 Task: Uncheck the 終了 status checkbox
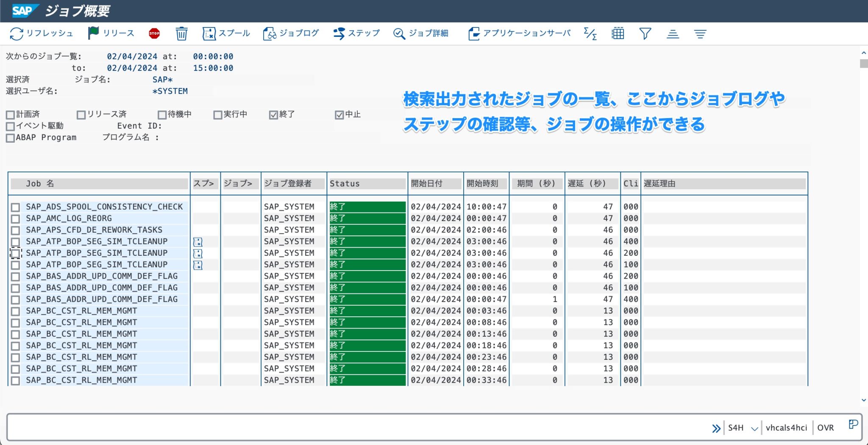pyautogui.click(x=273, y=114)
